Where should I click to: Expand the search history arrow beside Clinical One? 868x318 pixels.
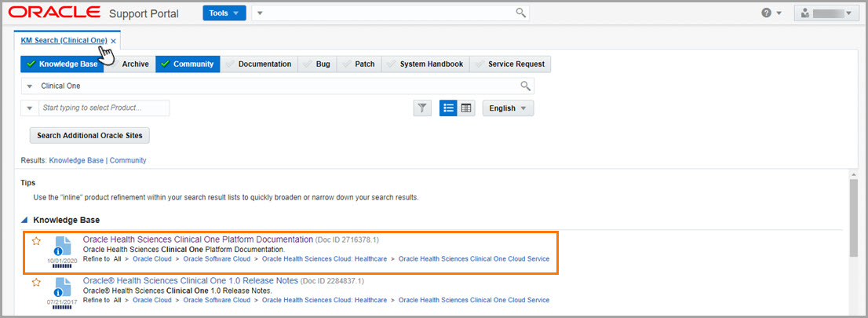click(x=29, y=86)
